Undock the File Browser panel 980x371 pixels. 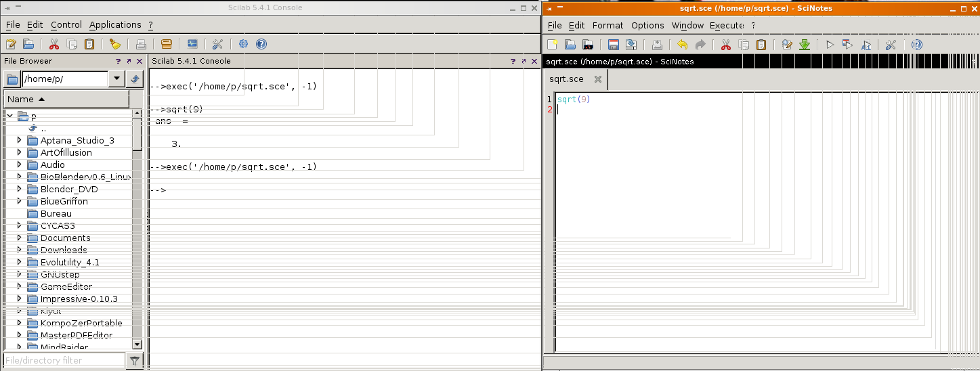pos(129,61)
